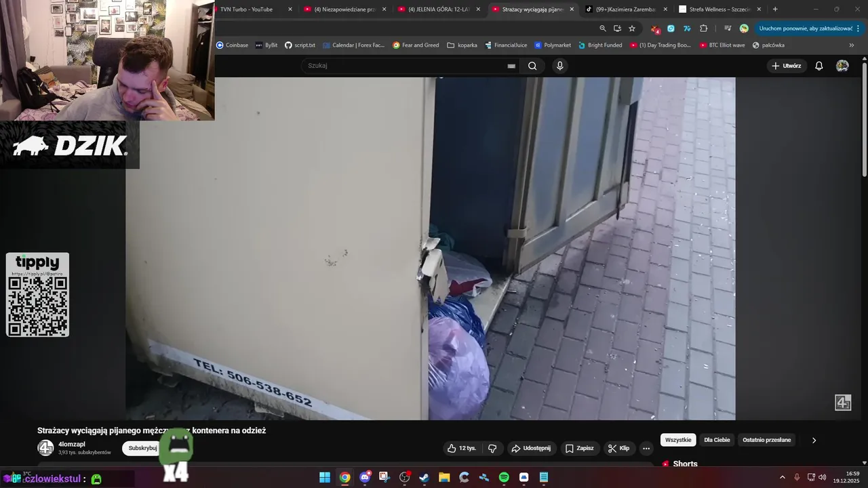Click the 4lomzapl channel name
Image resolution: width=868 pixels, height=488 pixels.
click(72, 444)
